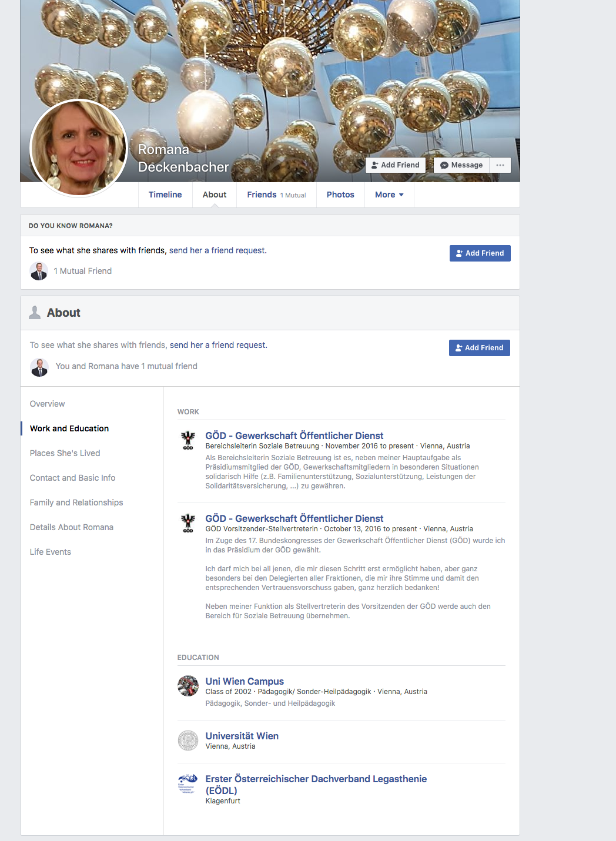Open Contact and Basic Info section
Image resolution: width=616 pixels, height=841 pixels.
(x=72, y=478)
